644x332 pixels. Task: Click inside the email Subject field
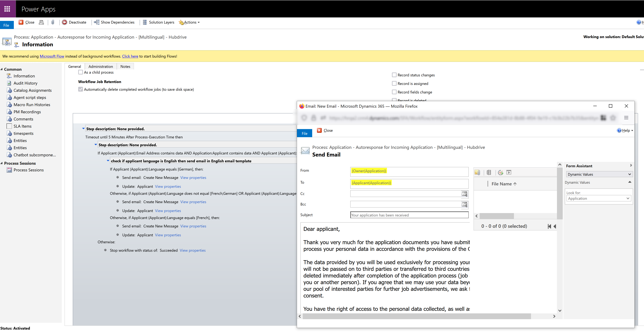(409, 215)
